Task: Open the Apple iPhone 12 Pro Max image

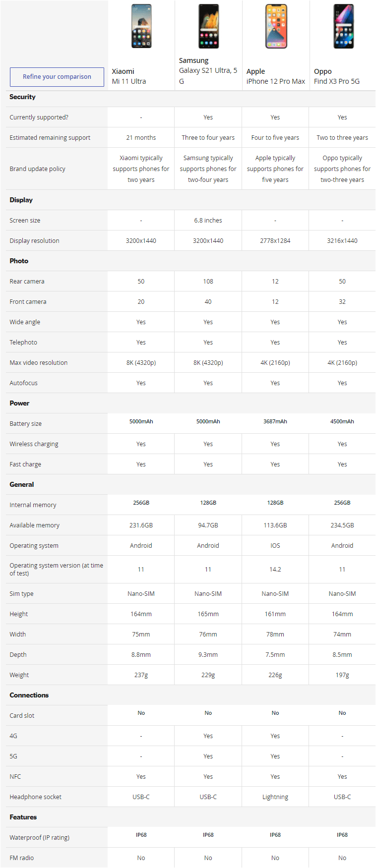Action: click(x=276, y=26)
